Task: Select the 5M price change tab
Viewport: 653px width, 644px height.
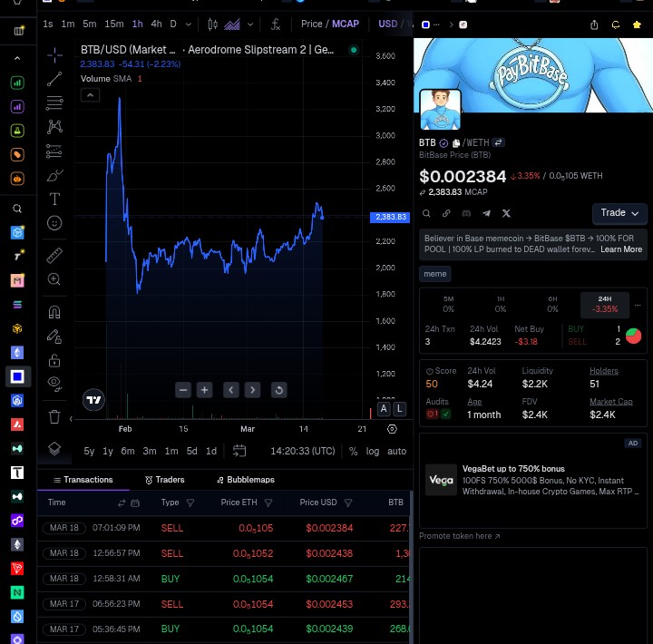Action: click(448, 305)
